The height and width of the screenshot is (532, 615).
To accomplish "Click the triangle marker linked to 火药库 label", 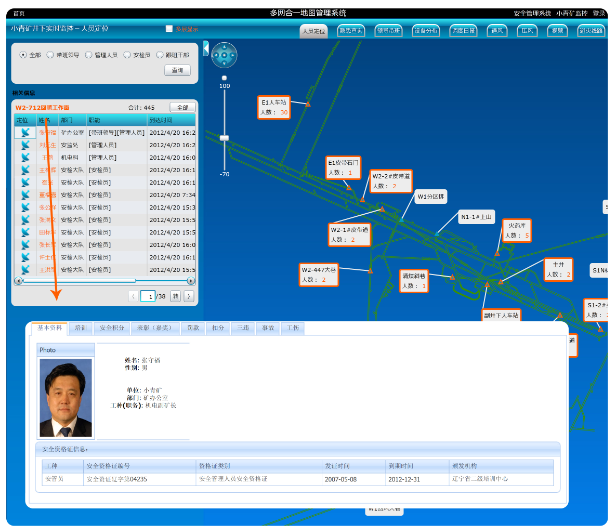I will [x=497, y=253].
